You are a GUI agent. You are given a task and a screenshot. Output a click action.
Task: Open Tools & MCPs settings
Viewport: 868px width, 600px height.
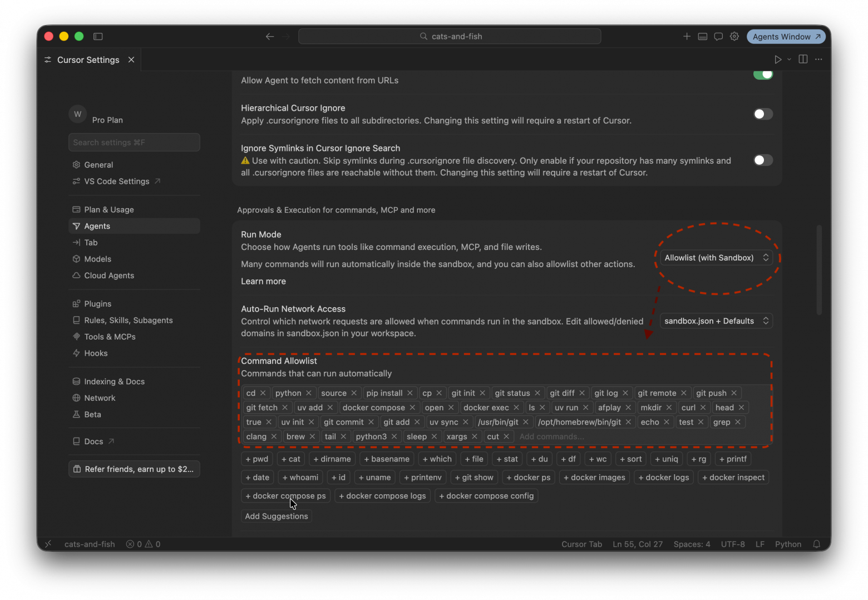tap(134, 337)
